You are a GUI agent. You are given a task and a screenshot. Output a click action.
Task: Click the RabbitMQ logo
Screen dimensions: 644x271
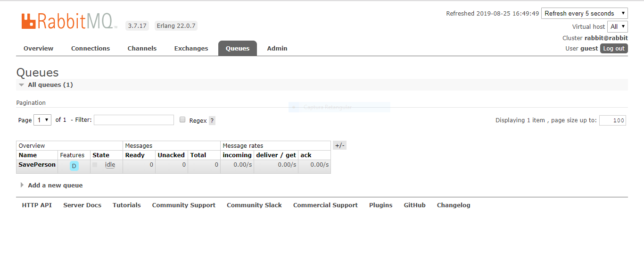69,21
